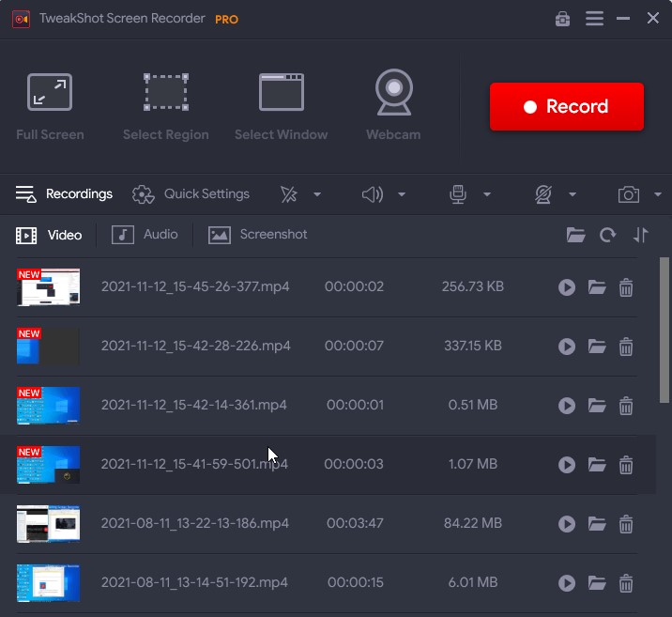Screen dimensions: 672x617
Task: Switch to the Screenshot tab
Action: [x=257, y=235]
